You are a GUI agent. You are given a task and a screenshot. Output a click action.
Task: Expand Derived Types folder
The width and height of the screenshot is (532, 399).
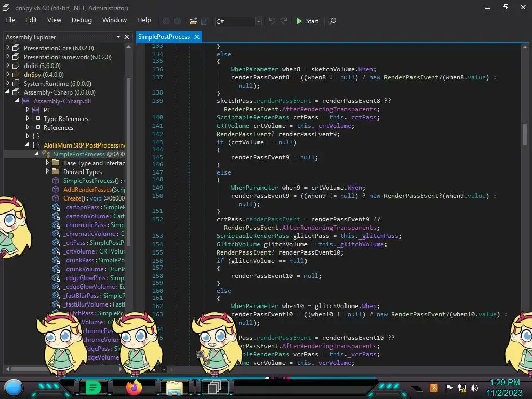[47, 171]
